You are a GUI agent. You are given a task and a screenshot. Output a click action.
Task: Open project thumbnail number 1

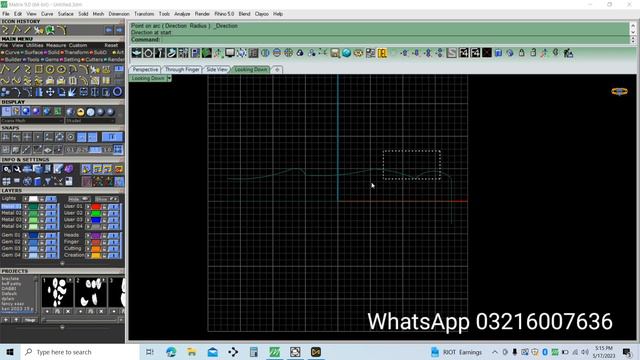click(58, 292)
